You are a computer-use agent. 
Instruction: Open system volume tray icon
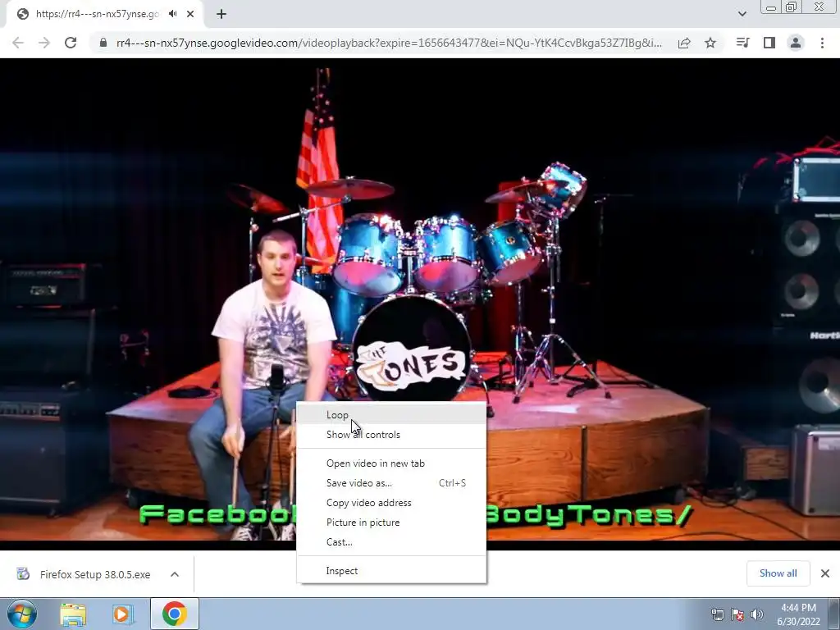pos(757,614)
